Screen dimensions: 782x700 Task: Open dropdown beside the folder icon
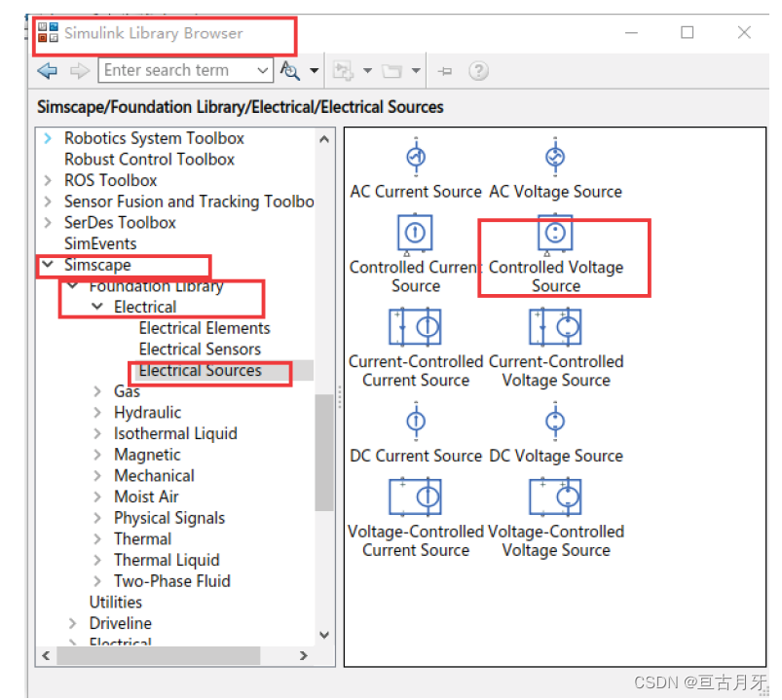click(416, 71)
